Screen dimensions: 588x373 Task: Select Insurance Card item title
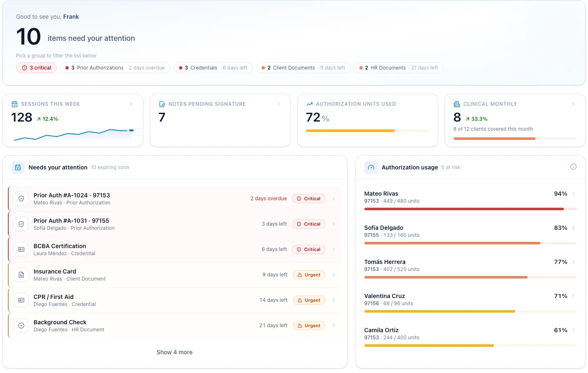55,271
